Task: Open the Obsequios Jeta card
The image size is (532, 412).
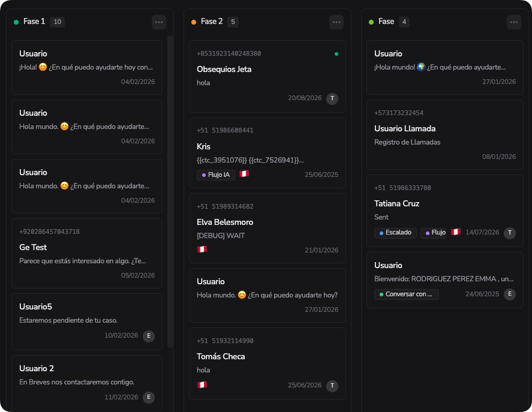Action: click(x=267, y=76)
